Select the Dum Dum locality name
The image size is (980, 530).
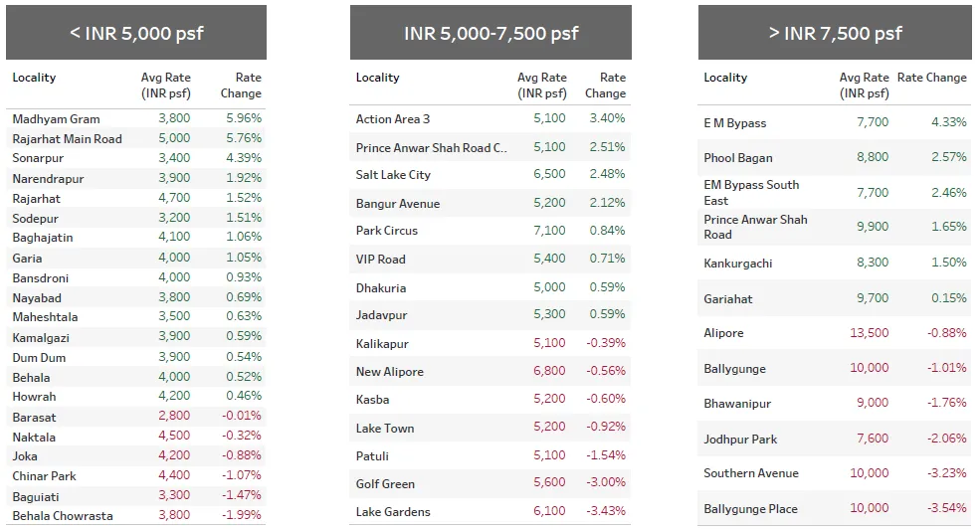pyautogui.click(x=39, y=357)
